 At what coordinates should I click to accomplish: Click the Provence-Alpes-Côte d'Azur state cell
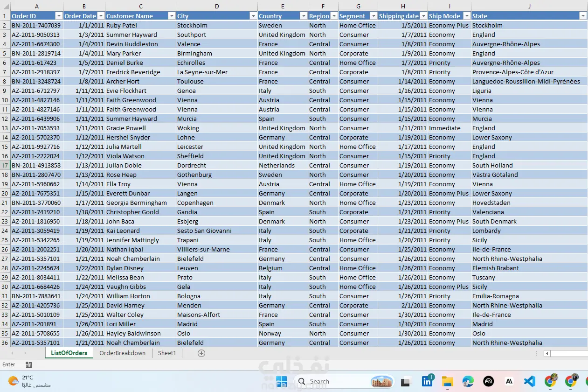pyautogui.click(x=530, y=72)
